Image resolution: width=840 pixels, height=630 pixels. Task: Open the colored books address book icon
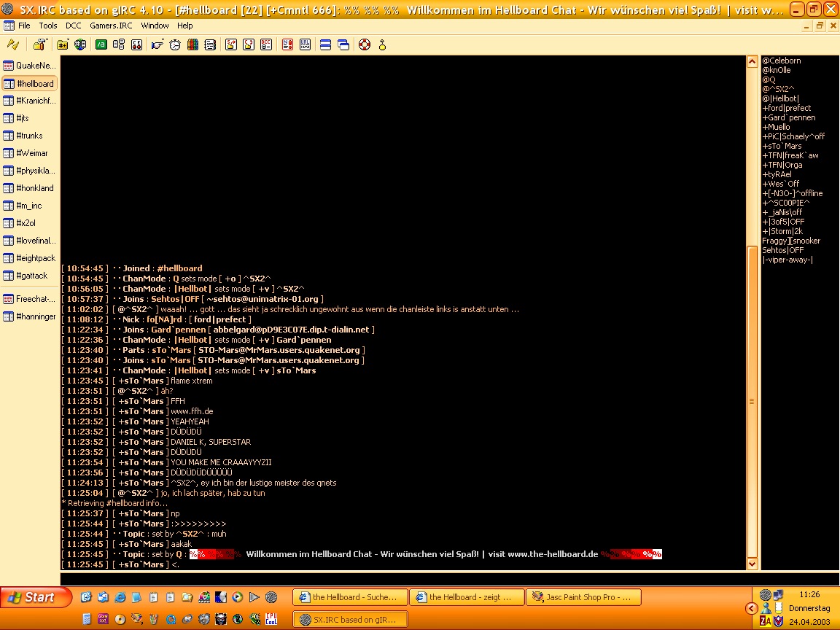pyautogui.click(x=192, y=44)
